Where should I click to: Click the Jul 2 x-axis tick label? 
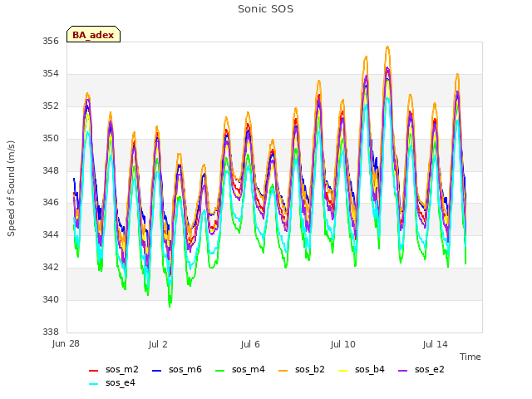pos(158,344)
